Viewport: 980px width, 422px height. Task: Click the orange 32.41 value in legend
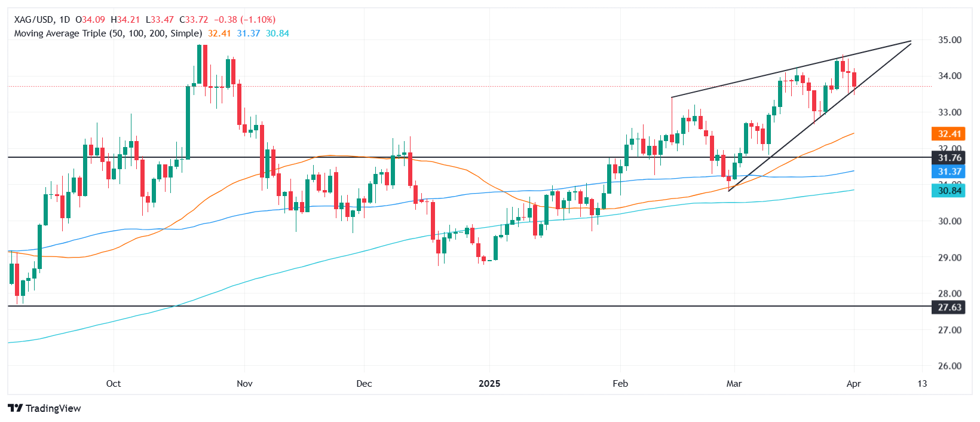pos(219,33)
